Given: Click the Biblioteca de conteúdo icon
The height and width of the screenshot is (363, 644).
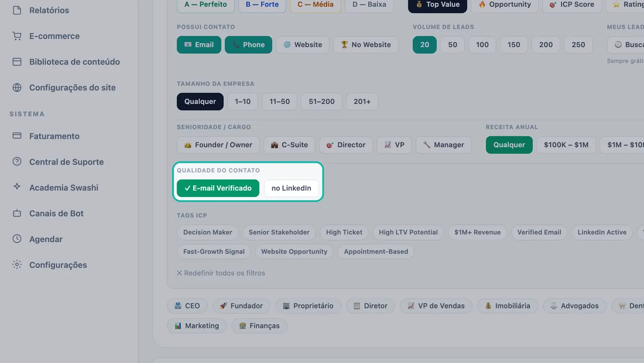Looking at the screenshot, I should tap(17, 61).
